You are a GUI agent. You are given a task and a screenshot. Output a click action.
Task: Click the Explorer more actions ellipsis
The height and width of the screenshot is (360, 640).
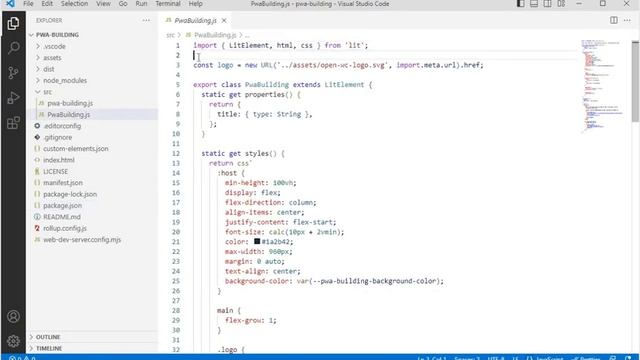tap(146, 20)
